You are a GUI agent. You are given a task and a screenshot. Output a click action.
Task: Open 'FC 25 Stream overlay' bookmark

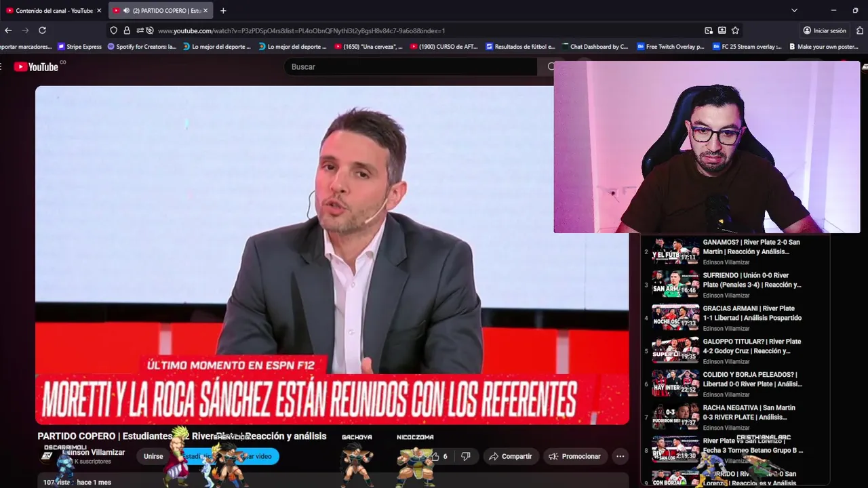(746, 47)
